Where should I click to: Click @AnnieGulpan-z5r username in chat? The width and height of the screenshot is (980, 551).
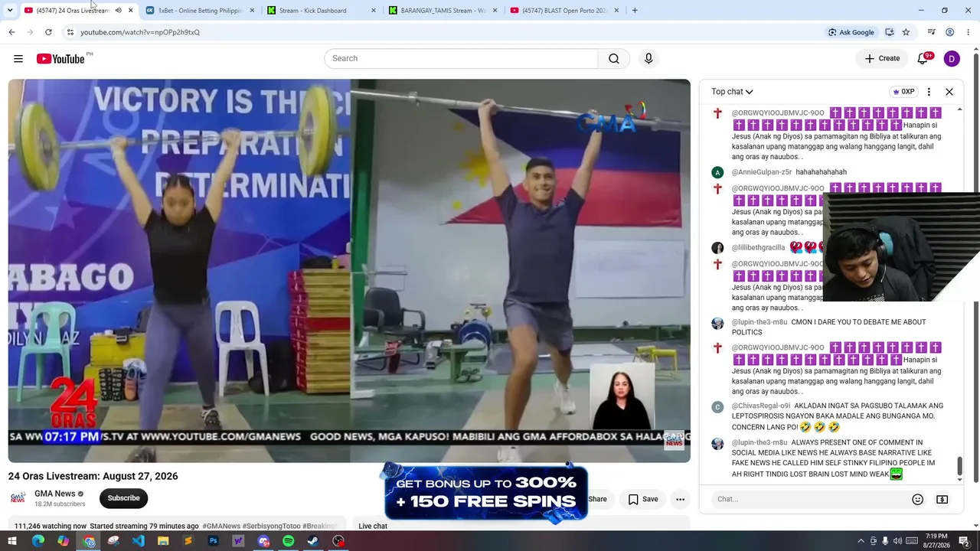(762, 172)
